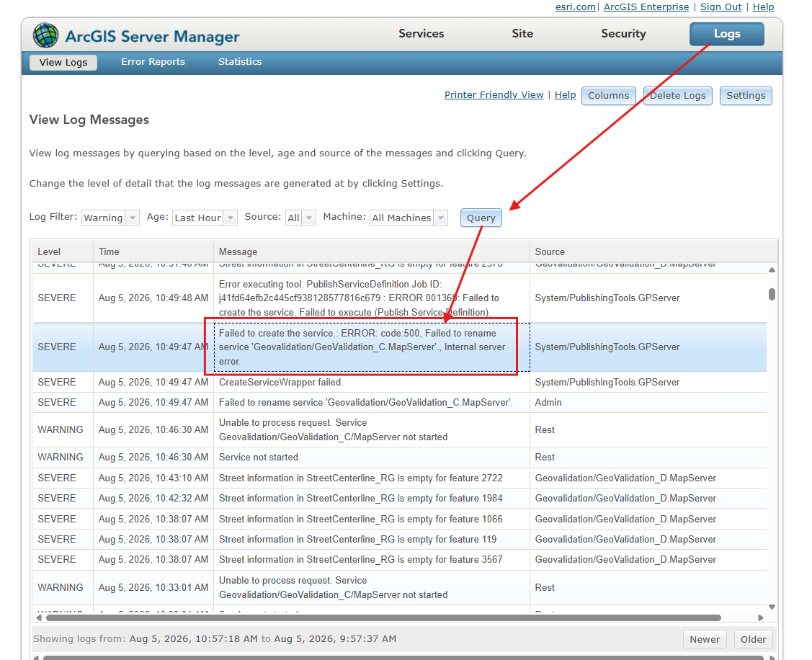Image resolution: width=812 pixels, height=660 pixels.
Task: Click the log table scroll-up arrow
Action: pos(772,269)
